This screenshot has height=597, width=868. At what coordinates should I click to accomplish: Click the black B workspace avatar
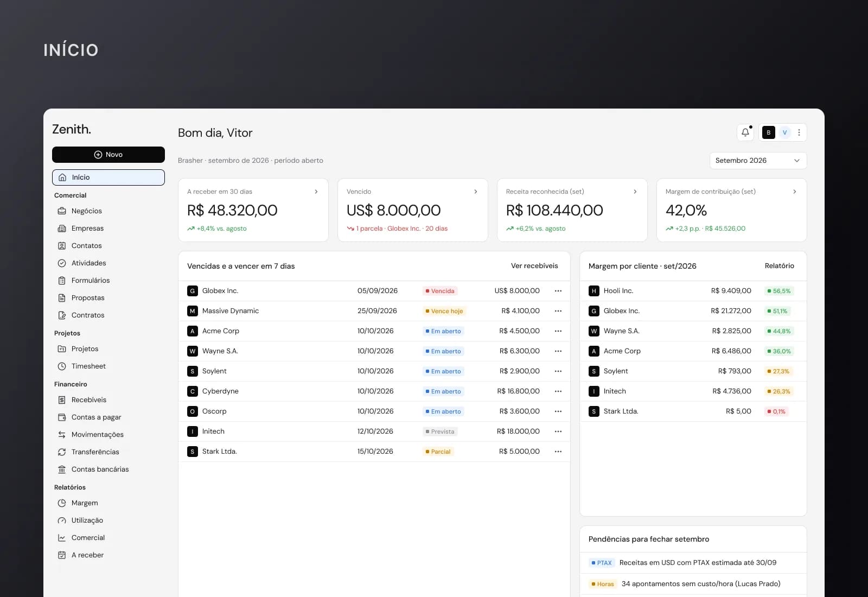click(x=768, y=132)
